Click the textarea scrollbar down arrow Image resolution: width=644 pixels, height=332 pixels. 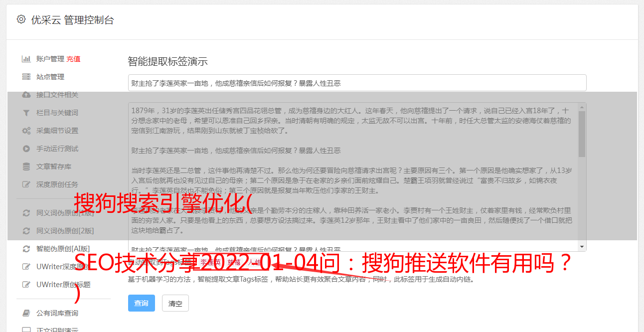[x=582, y=247]
